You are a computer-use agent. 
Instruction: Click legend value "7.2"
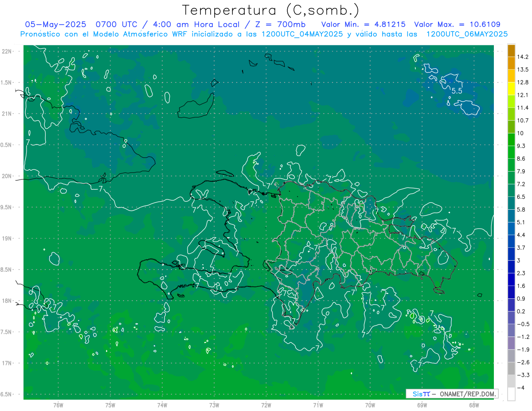(x=522, y=184)
